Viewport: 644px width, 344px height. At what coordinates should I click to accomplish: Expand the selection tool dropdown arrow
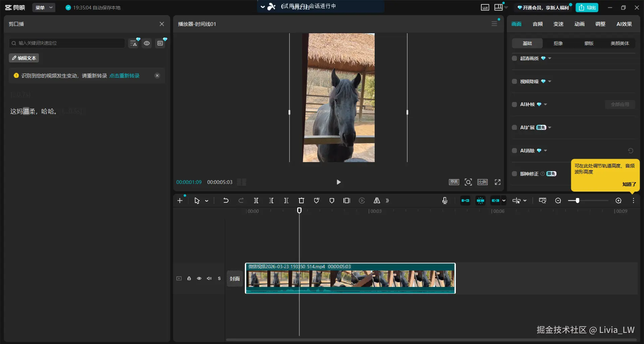tap(207, 201)
